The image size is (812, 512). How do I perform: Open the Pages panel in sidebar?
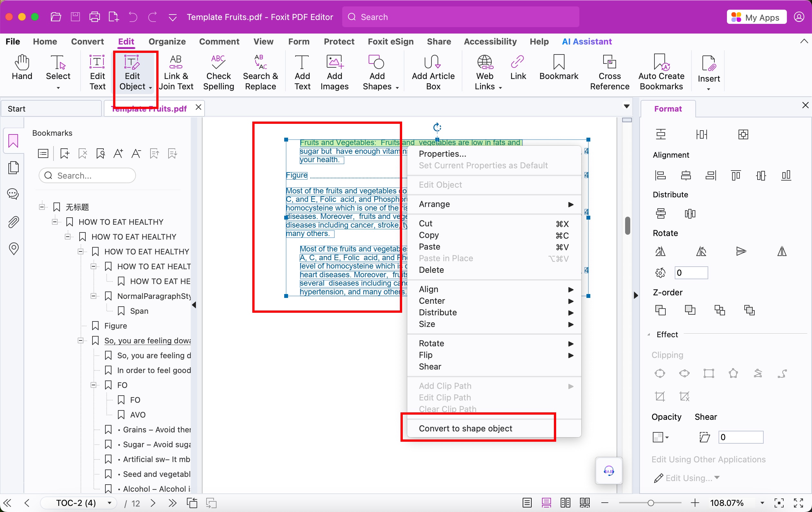tap(14, 168)
